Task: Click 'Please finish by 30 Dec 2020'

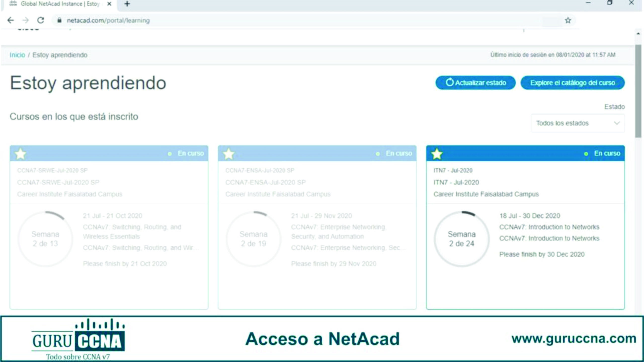Action: click(542, 254)
